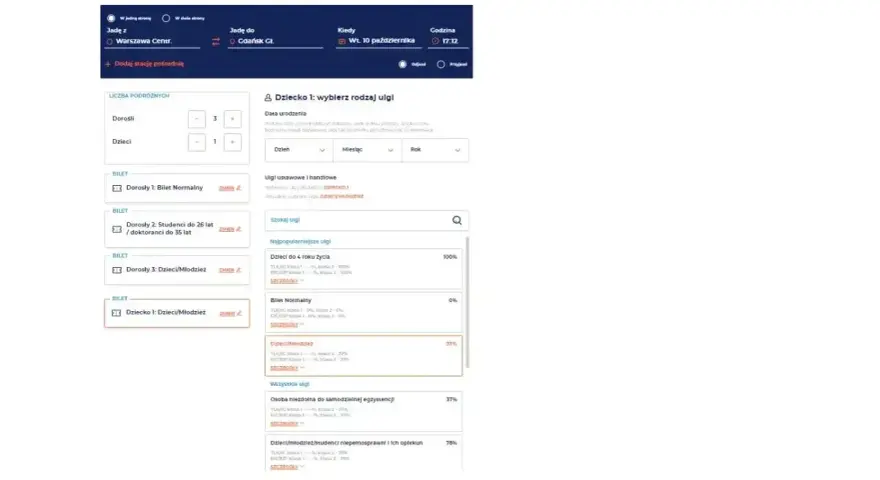This screenshot has height=480, width=880.
Task: Click the search magnifier in Szukaj ulgi
Action: click(x=457, y=221)
